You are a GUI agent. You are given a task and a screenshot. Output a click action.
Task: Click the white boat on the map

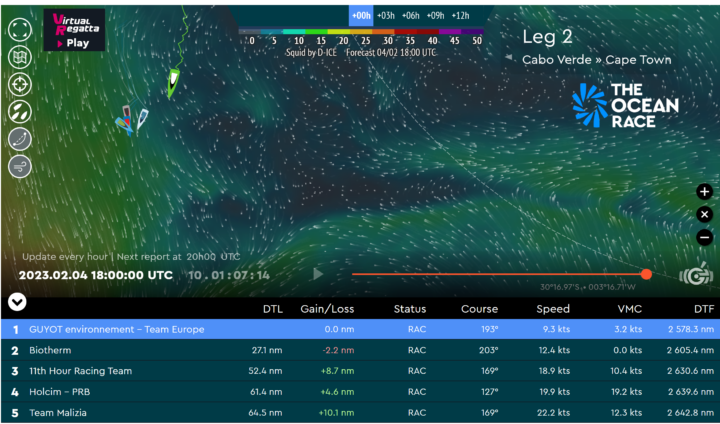tap(142, 119)
